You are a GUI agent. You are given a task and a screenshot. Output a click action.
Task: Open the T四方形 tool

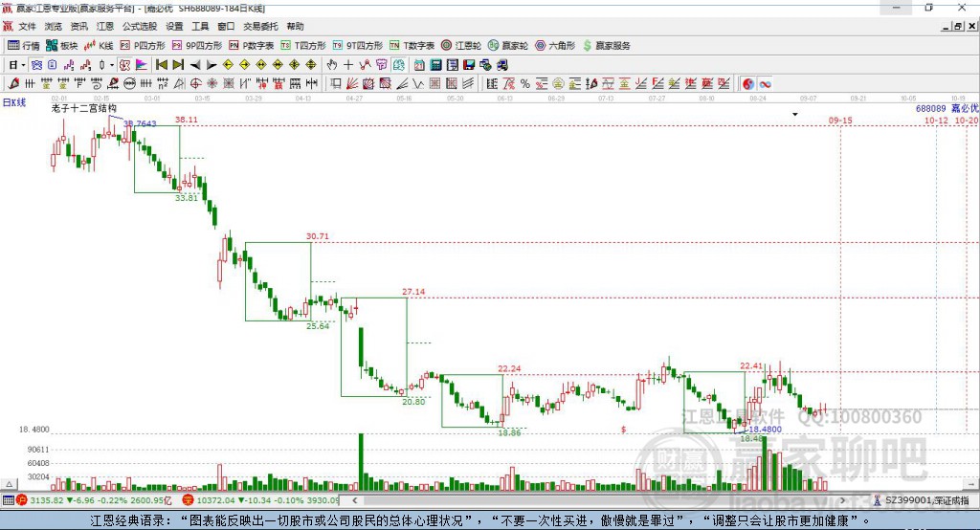pos(303,46)
